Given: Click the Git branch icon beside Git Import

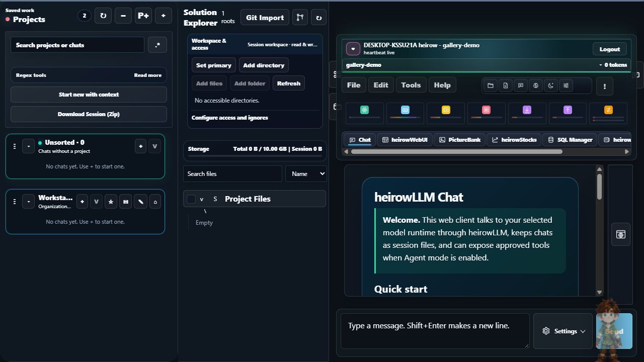Looking at the screenshot, I should pyautogui.click(x=300, y=17).
